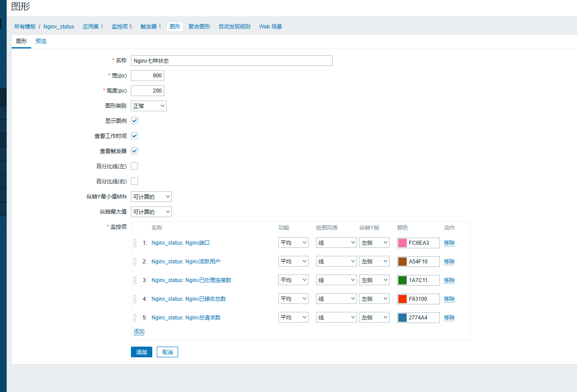Open the Nginx_status: Nginx已处理连接数 item link
Image resolution: width=577 pixels, height=392 pixels.
[191, 280]
